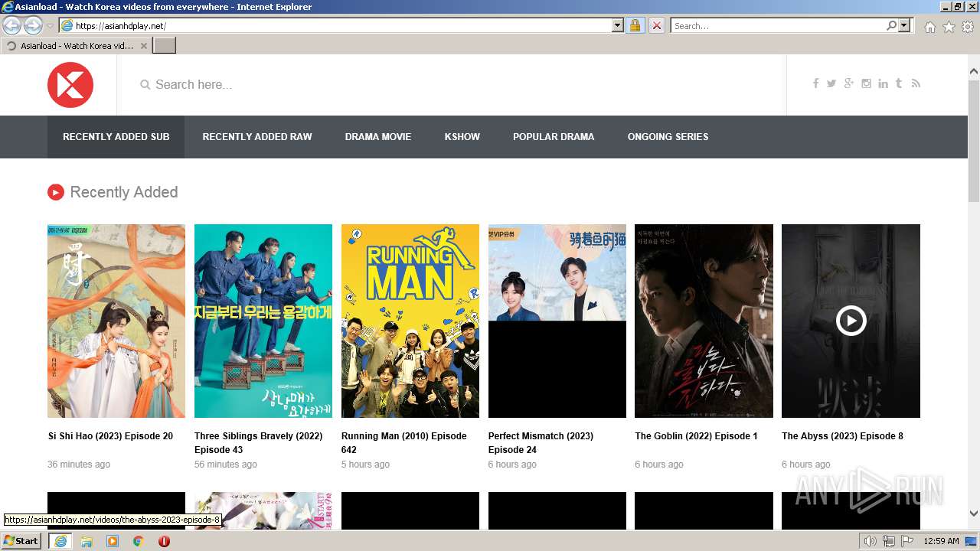Viewport: 980px width, 551px height.
Task: Open The Abyss (2023) Episode 8 link
Action: (x=842, y=436)
